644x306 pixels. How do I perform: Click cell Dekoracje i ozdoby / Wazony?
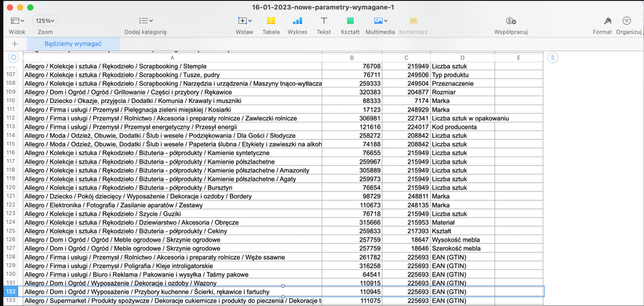[x=172, y=283]
